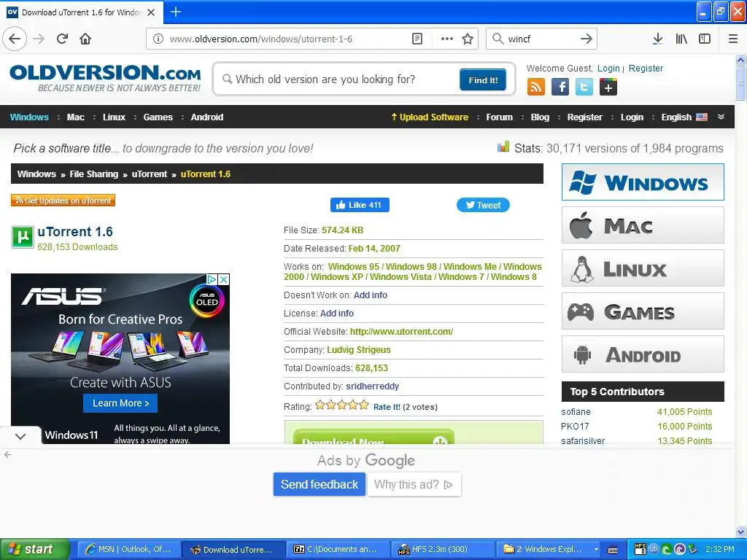Open the Firefox hamburger menu

(733, 39)
